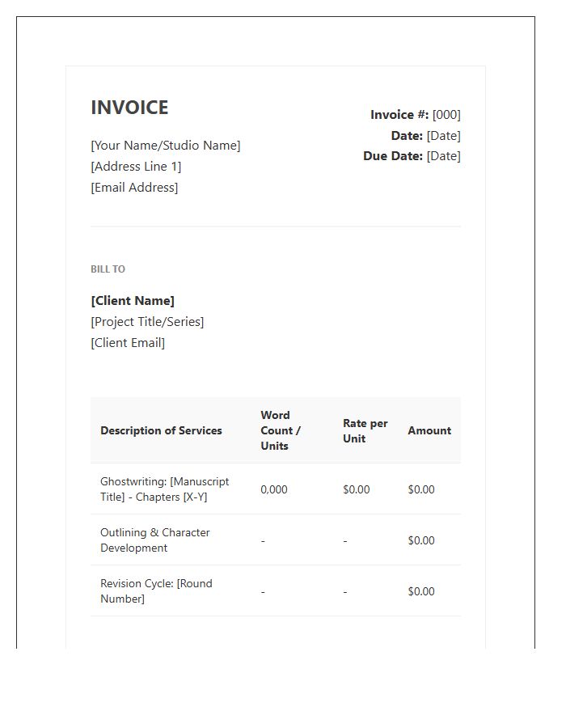Click the [Project Title/Series] placeholder
This screenshot has height=728, width=566.
point(147,322)
